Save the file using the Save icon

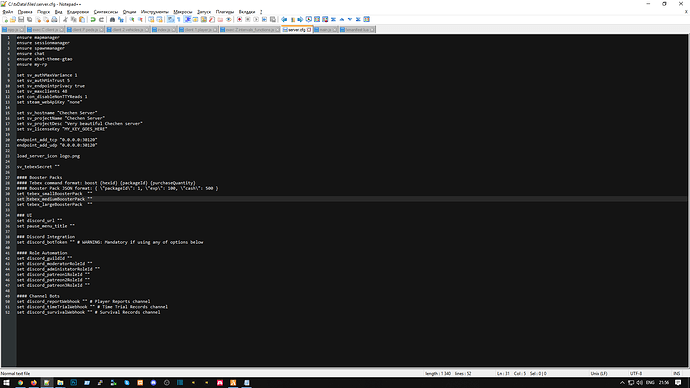pos(21,19)
